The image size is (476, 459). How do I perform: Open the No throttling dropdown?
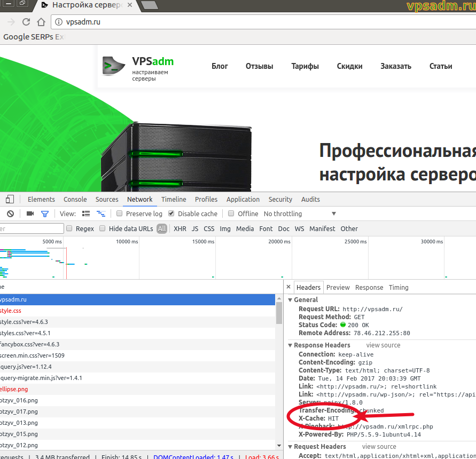300,214
